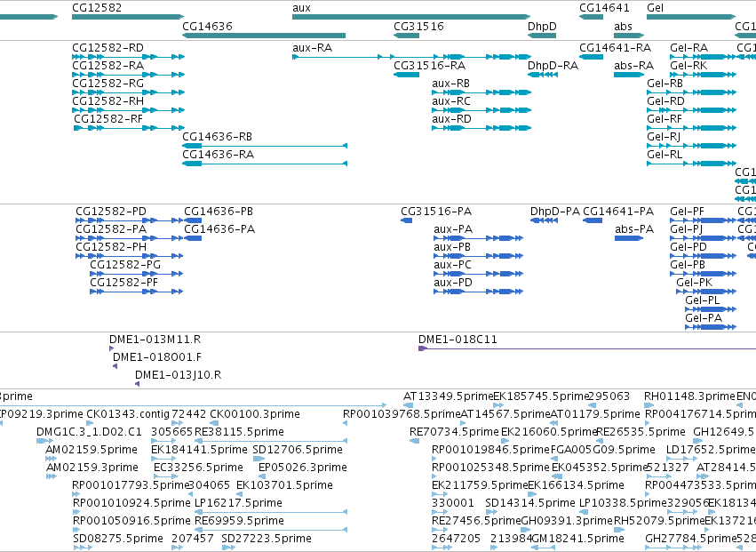The image size is (756, 552).
Task: Select the aux gene bar
Action: pyautogui.click(x=411, y=17)
